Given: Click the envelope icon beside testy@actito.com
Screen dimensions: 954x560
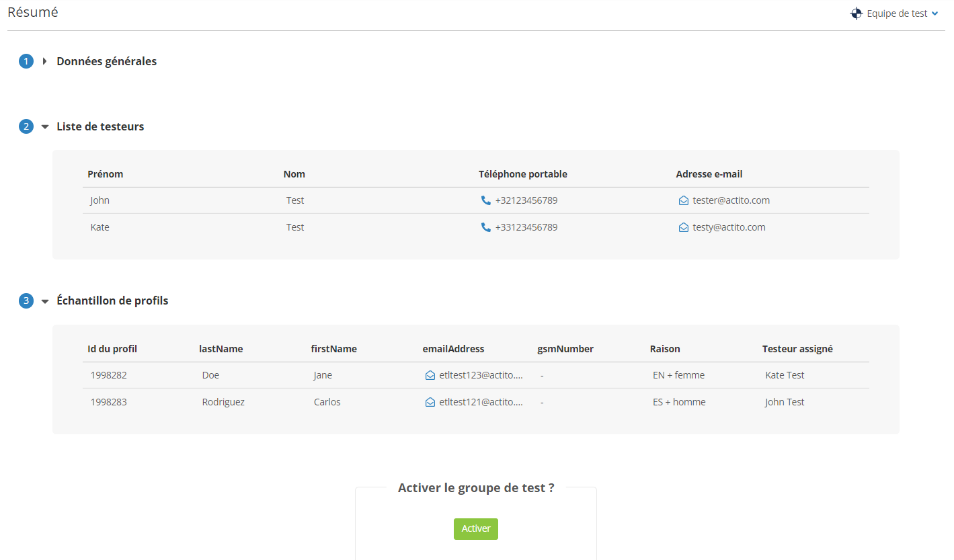Looking at the screenshot, I should [x=684, y=227].
